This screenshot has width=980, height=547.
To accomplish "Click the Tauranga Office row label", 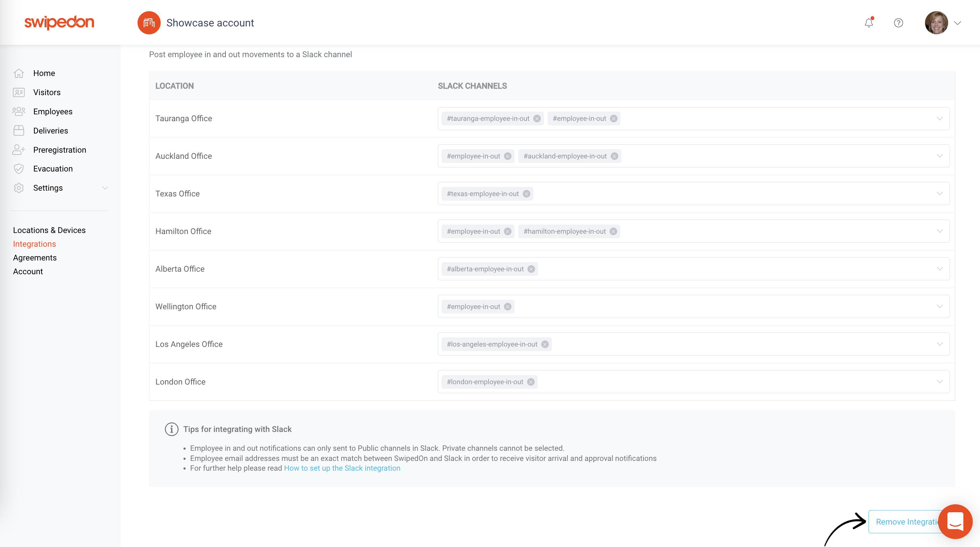I will pos(184,119).
